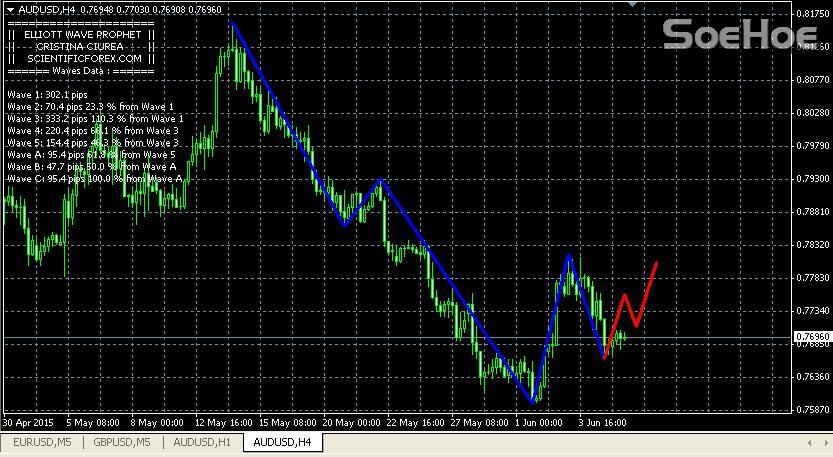Click the SCIENTIFICFOREX.COM text

coord(84,58)
